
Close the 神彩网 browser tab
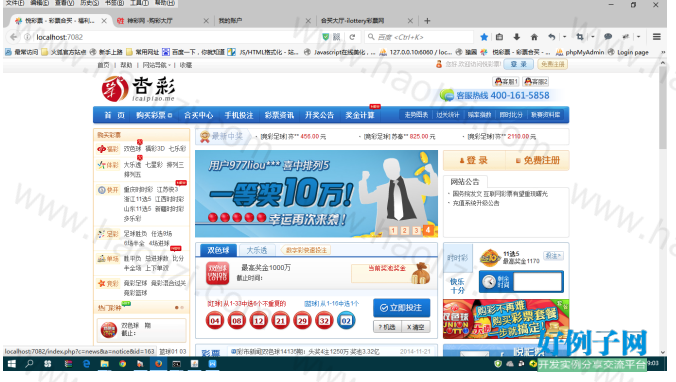206,21
